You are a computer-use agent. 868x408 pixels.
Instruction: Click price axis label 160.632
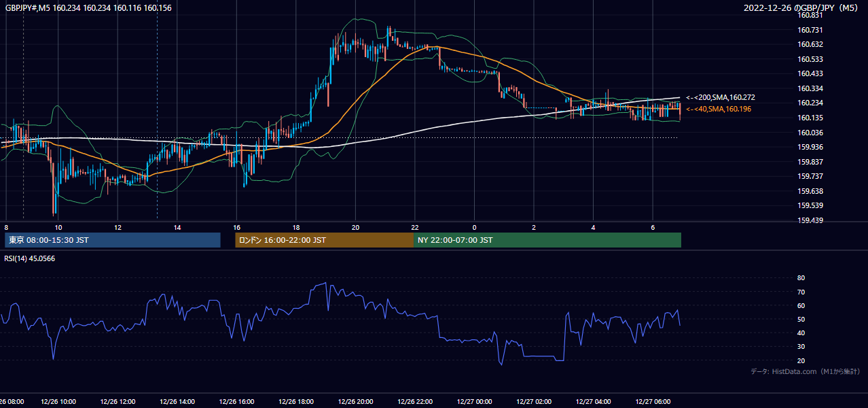tap(810, 44)
